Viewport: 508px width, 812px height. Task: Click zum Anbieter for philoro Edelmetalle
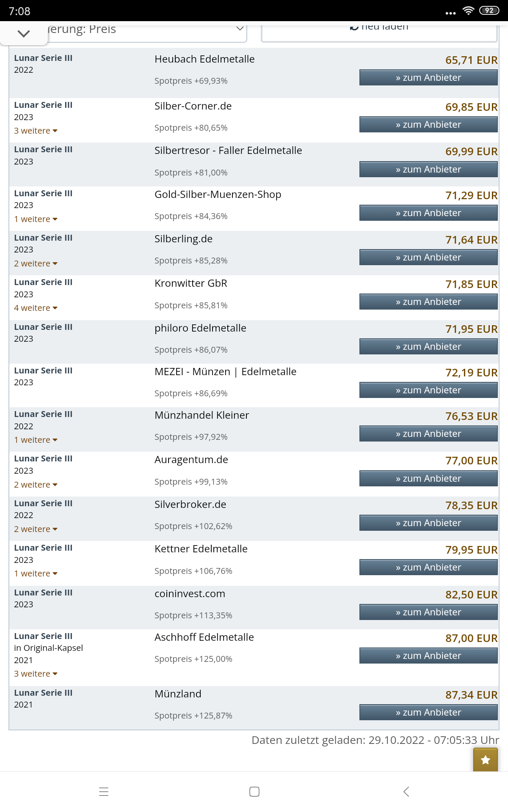pos(428,347)
